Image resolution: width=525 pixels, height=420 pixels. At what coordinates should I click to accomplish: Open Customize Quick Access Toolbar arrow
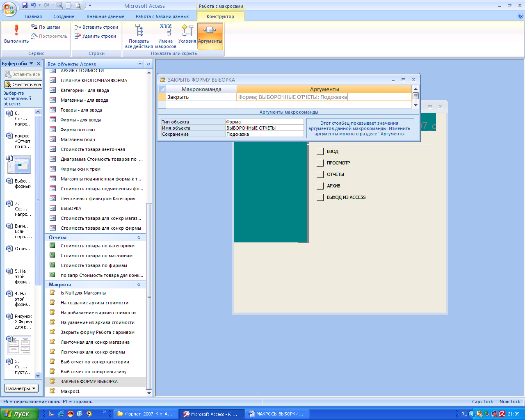90,5
